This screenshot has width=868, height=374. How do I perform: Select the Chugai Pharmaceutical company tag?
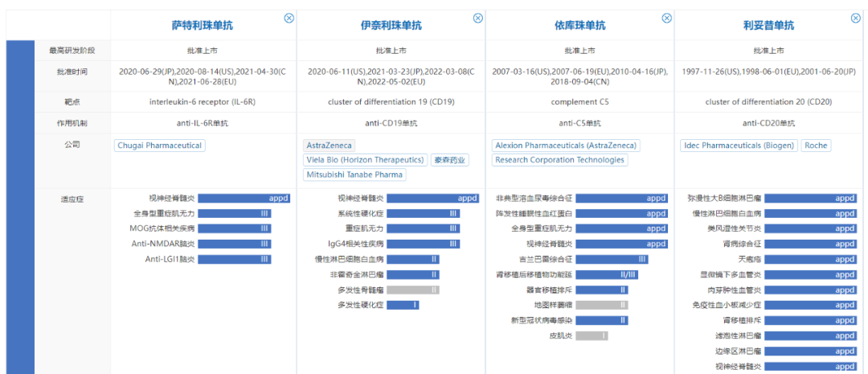point(160,146)
